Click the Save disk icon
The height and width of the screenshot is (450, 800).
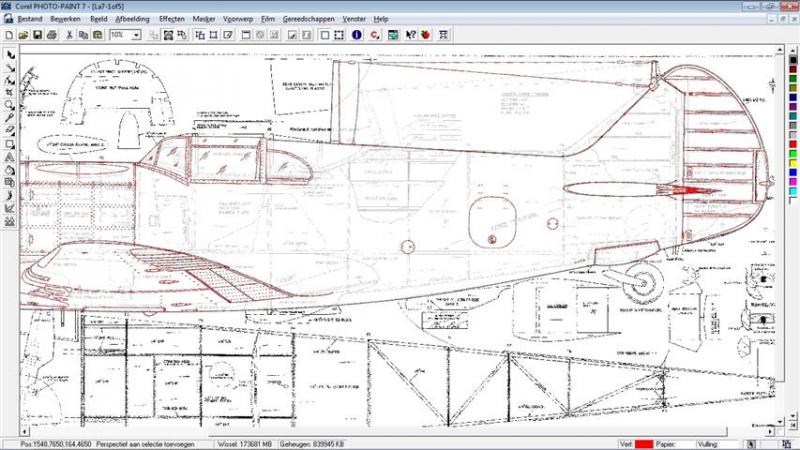coord(37,35)
